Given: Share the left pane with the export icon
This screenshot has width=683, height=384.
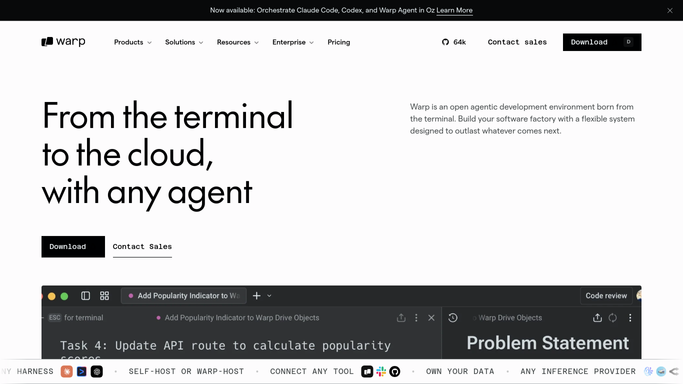Looking at the screenshot, I should point(401,318).
